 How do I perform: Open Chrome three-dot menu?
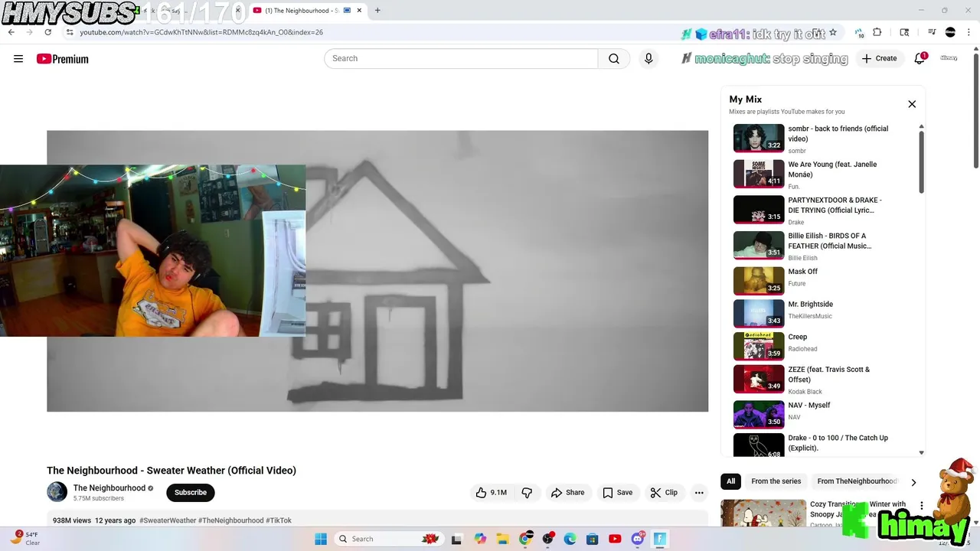pyautogui.click(x=968, y=32)
